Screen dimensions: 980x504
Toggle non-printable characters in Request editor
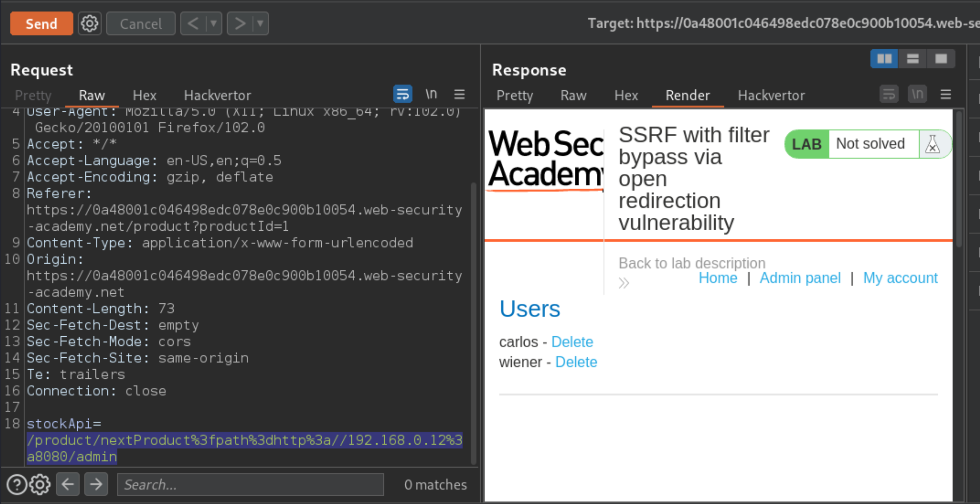click(431, 94)
